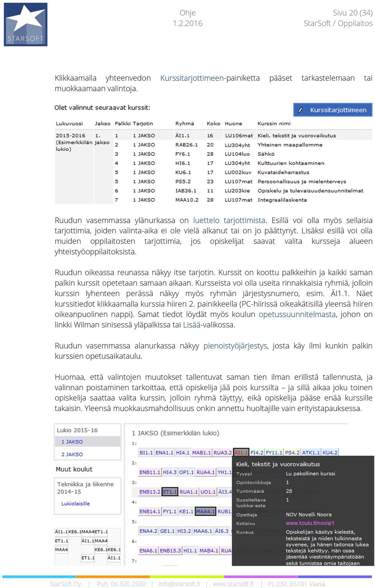Select course BI1.1 in row 1
The height and width of the screenshot is (588, 375).
pos(146,453)
